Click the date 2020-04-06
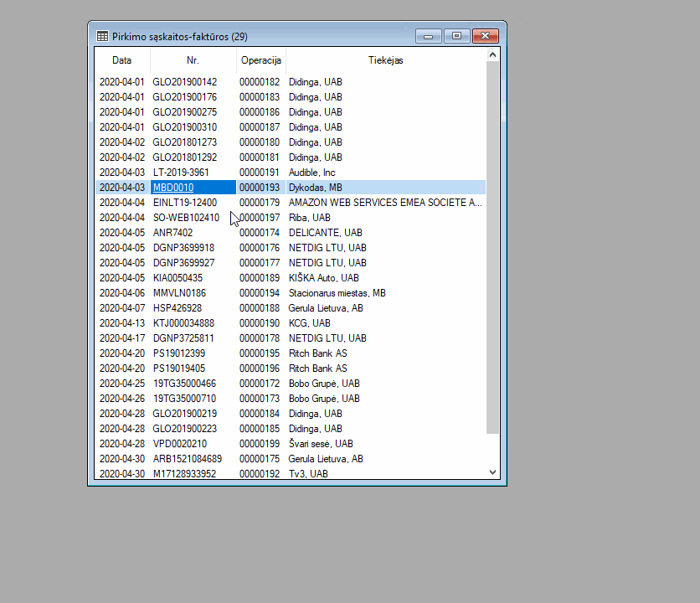The width and height of the screenshot is (700, 603). (x=122, y=293)
